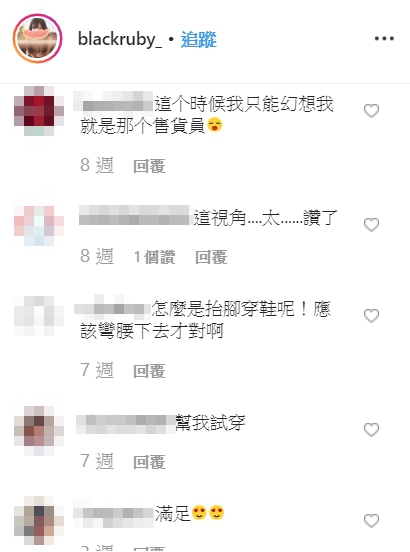Reply to the 抬腳穿鞋 comment via 回覆
The width and height of the screenshot is (410, 552).
149,371
